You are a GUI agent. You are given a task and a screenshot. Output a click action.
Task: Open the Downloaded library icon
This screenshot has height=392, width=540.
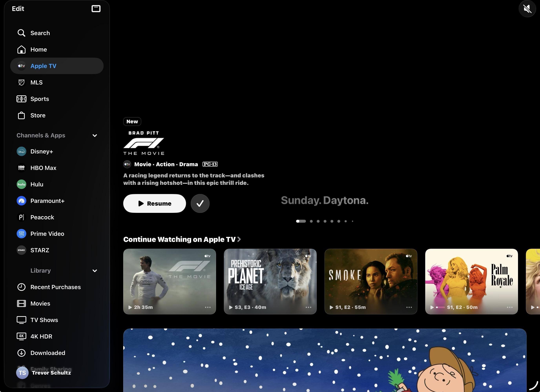point(21,353)
